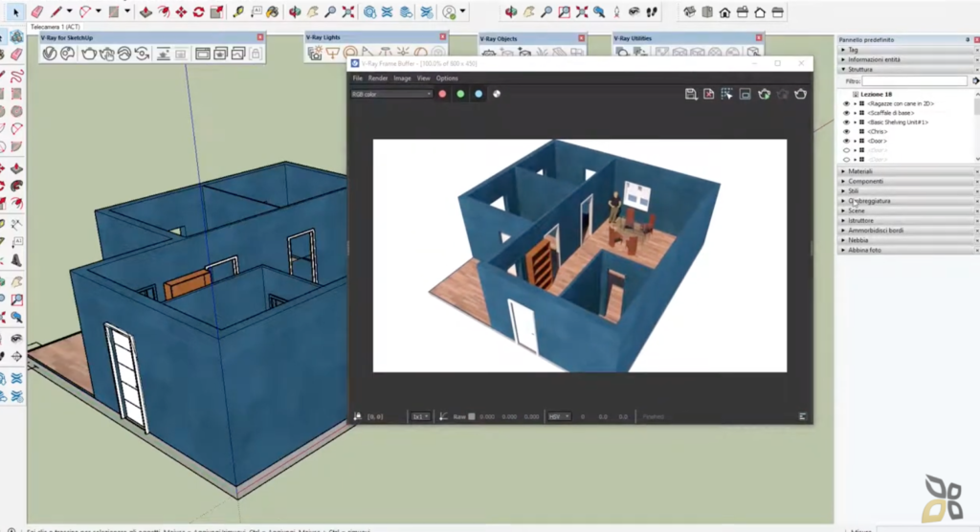Click the Zoom Window tool in camera toolbar
This screenshot has width=980, height=532.
click(x=564, y=11)
